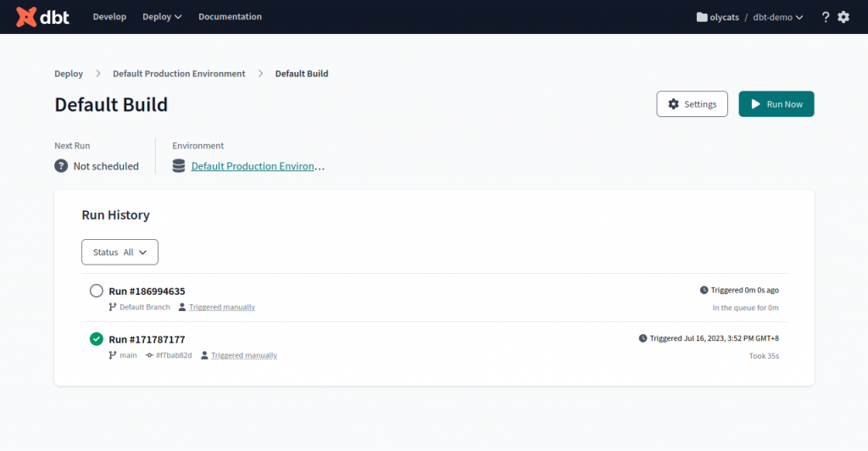The height and width of the screenshot is (451, 868).
Task: Click commit icon beside #f7bab82d
Action: [149, 355]
